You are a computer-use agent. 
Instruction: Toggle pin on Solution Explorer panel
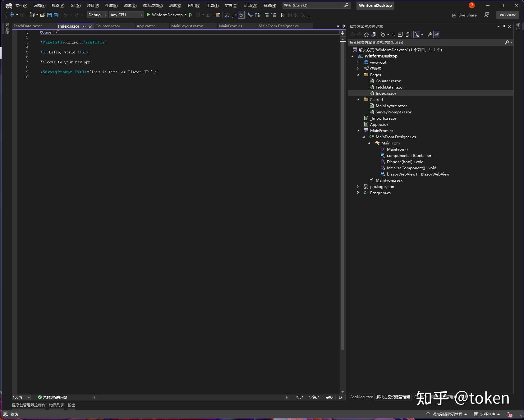[504, 26]
